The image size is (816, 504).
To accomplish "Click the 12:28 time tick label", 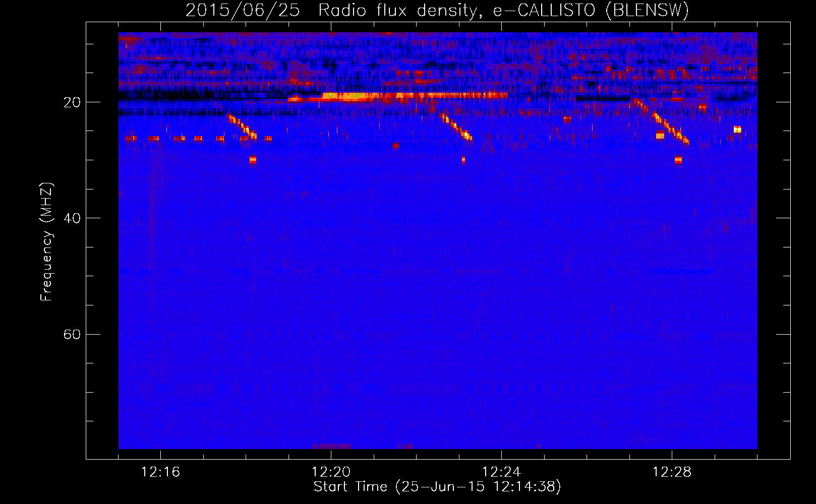I will pyautogui.click(x=672, y=472).
